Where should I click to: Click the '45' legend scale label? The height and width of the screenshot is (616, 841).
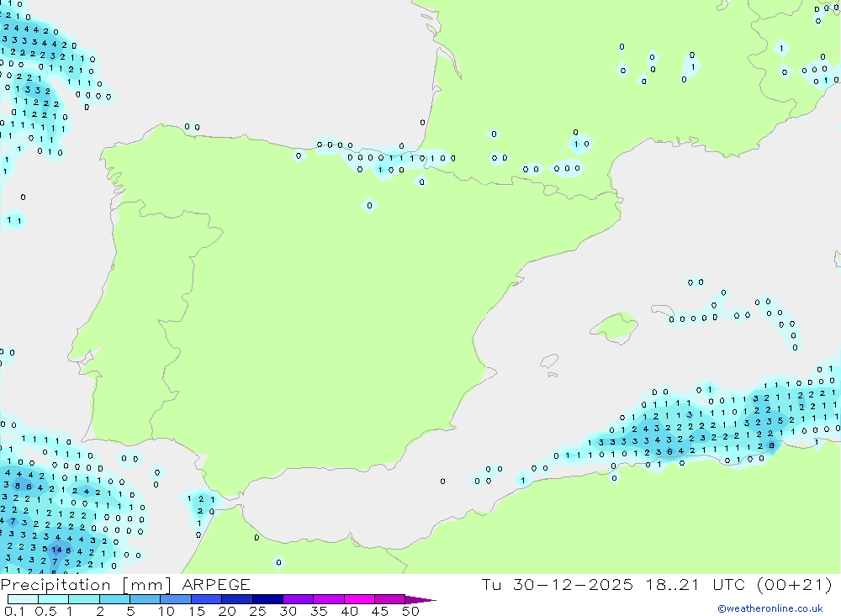pos(380,611)
